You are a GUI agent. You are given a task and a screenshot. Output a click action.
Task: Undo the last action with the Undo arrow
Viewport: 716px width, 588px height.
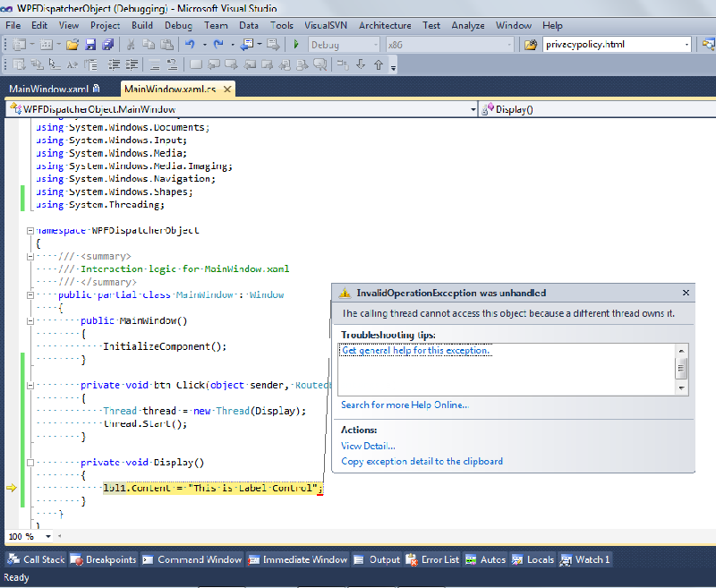pos(190,45)
